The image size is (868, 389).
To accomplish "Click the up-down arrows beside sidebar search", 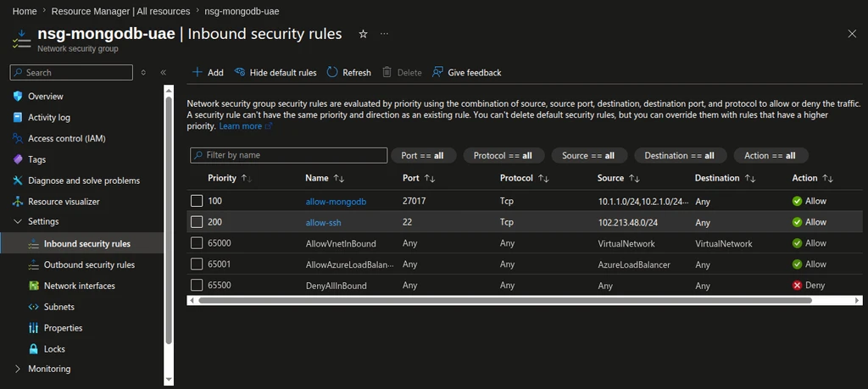I will point(143,73).
